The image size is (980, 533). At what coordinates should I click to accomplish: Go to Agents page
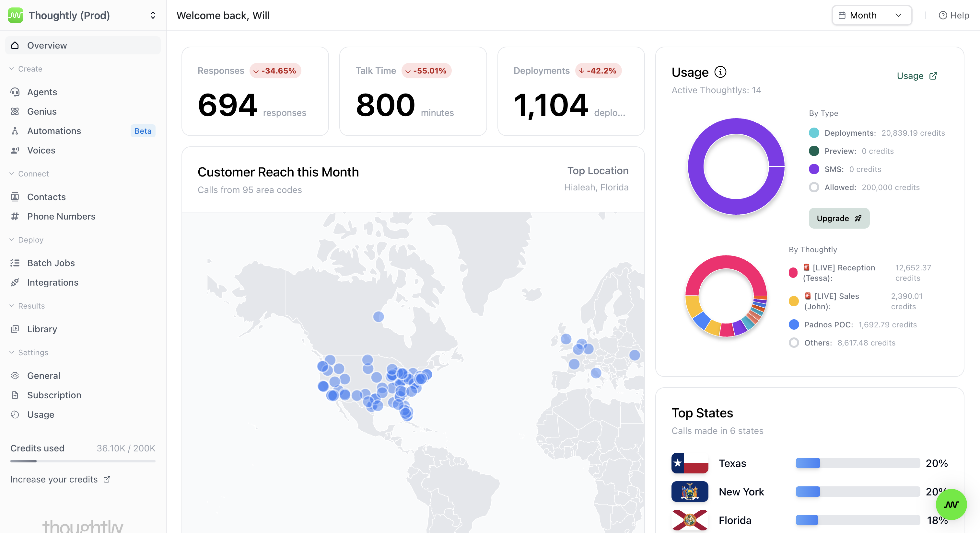[x=83, y=92]
